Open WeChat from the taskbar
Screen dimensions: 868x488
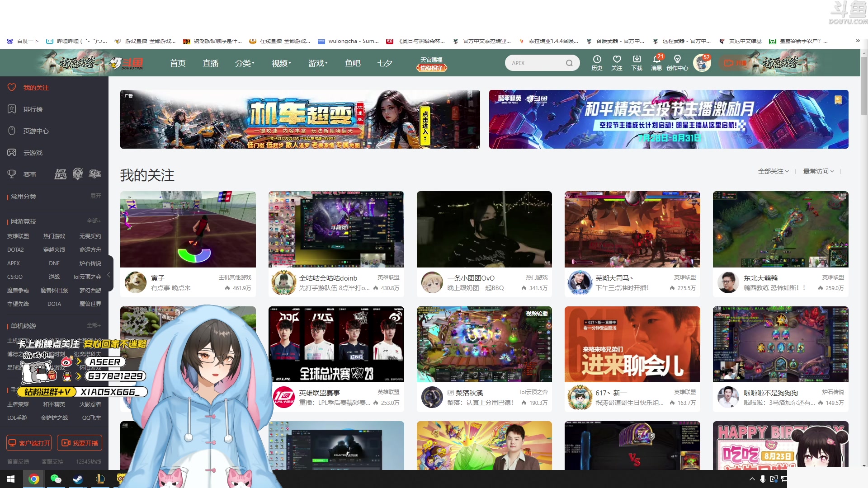pyautogui.click(x=56, y=479)
